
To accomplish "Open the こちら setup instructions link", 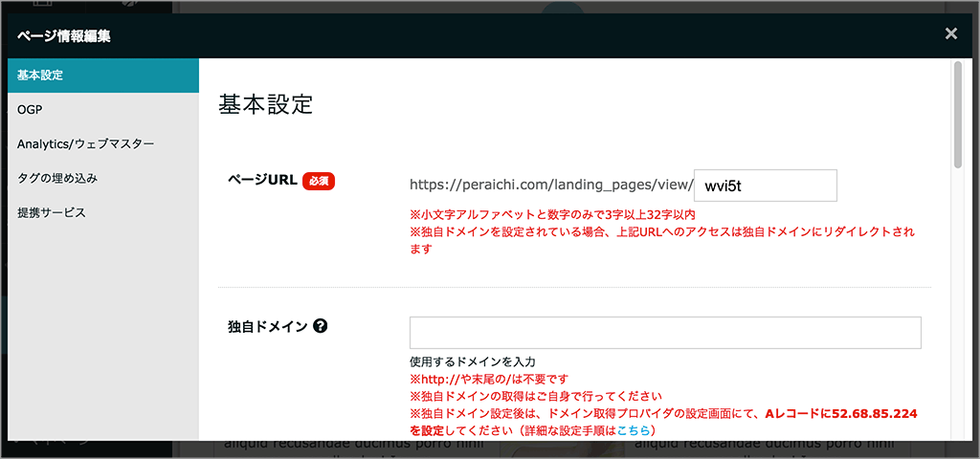I will pos(634,430).
